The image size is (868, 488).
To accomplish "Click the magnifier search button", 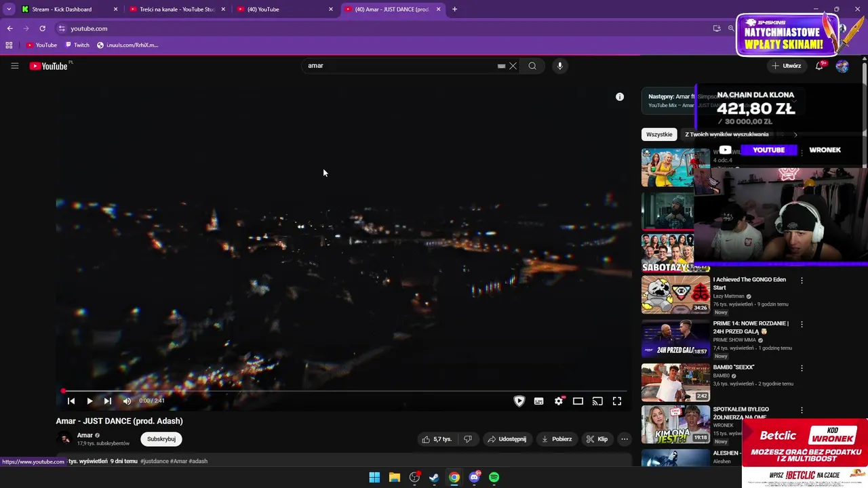I will pos(532,66).
